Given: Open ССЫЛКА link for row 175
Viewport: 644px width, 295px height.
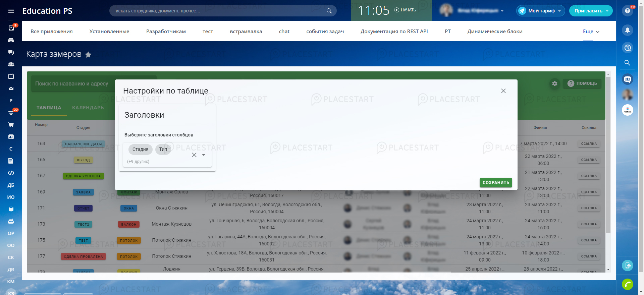Looking at the screenshot, I should click(x=589, y=240).
